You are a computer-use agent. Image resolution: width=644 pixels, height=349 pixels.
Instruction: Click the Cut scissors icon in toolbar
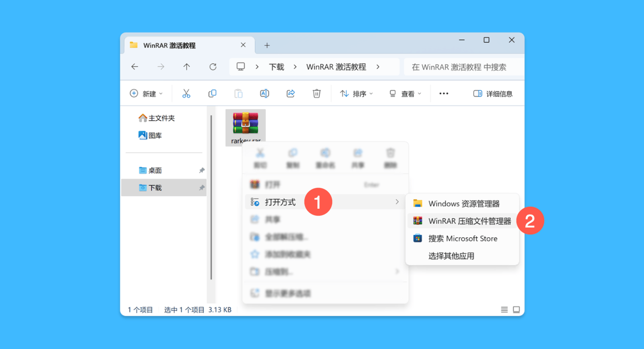coord(186,93)
